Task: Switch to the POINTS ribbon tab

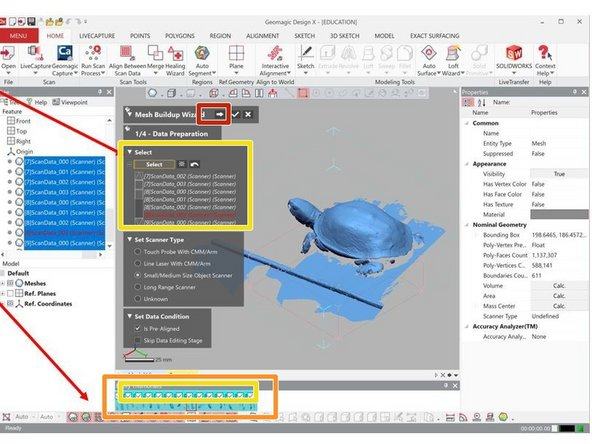Action: [x=140, y=36]
